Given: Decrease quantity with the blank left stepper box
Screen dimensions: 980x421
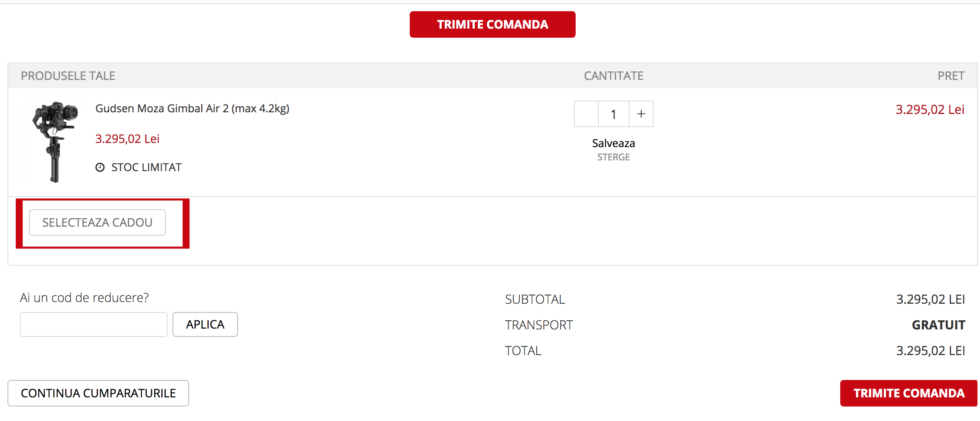Looking at the screenshot, I should pos(586,114).
